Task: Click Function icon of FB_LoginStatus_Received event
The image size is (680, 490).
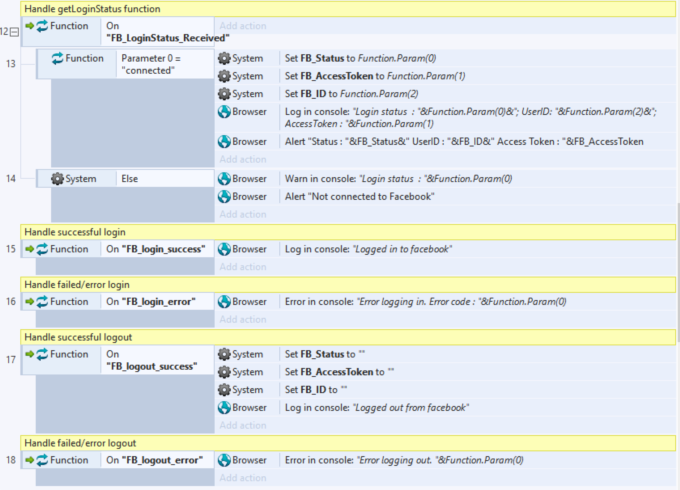Action: tap(42, 26)
